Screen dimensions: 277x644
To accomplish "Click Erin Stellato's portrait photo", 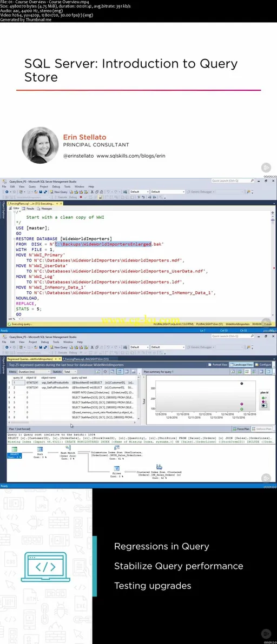I will (x=40, y=145).
